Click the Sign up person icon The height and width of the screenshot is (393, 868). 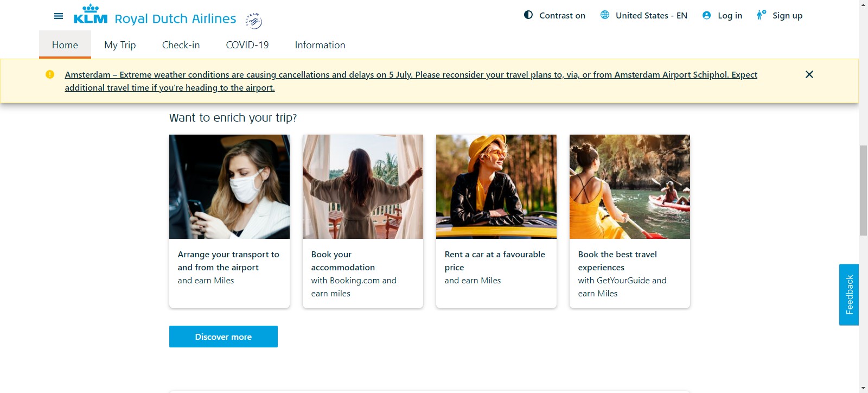point(761,15)
